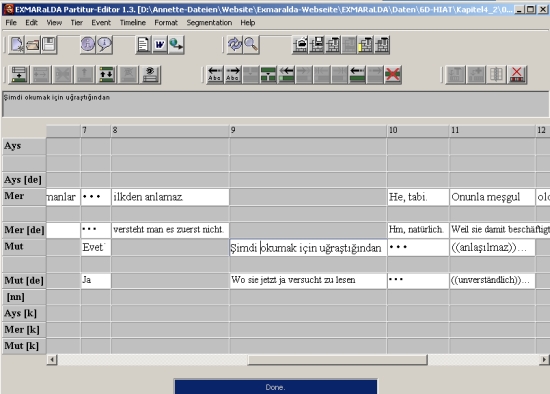Select the Mut [de] tier label
Image resolution: width=550 pixels, height=394 pixels.
(24, 281)
